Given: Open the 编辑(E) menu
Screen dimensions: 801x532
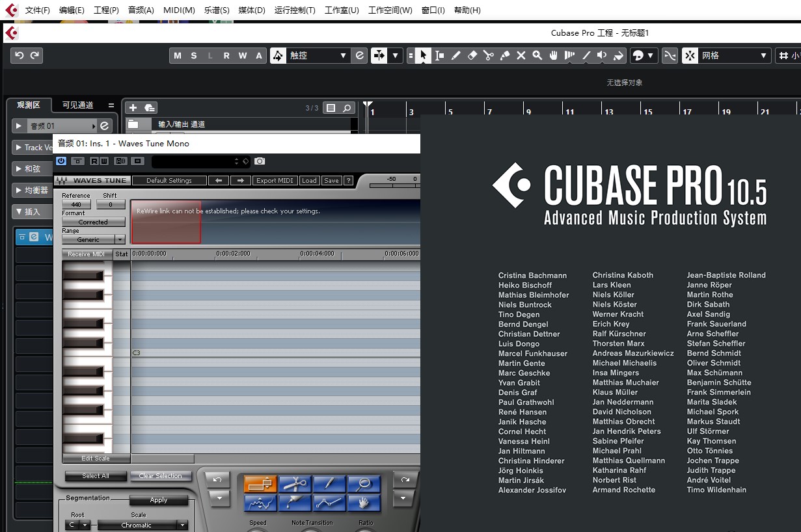Looking at the screenshot, I should (72, 10).
